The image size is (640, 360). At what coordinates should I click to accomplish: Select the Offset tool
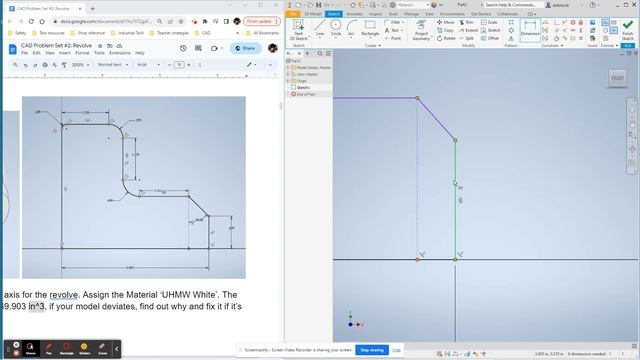pos(490,38)
